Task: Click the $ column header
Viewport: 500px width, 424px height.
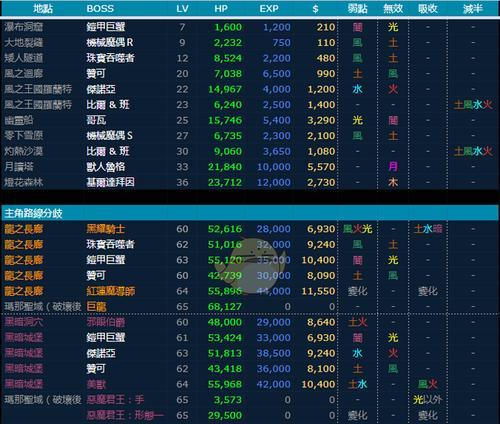Action: [315, 9]
